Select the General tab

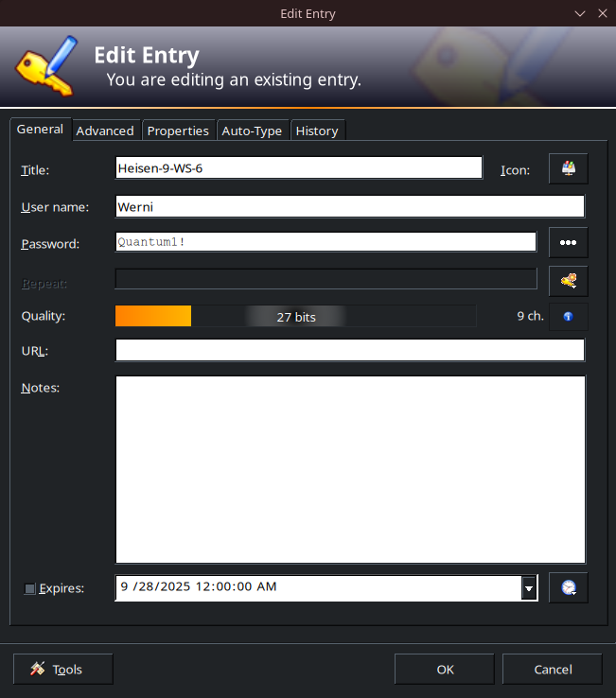pyautogui.click(x=41, y=130)
